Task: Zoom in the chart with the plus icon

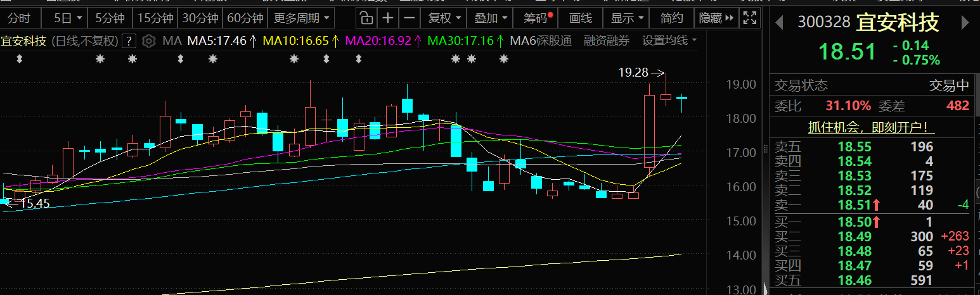Action: click(388, 18)
